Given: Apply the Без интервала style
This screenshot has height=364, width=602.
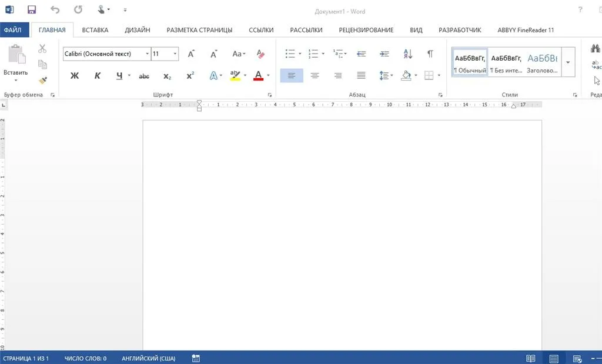Looking at the screenshot, I should (x=506, y=62).
